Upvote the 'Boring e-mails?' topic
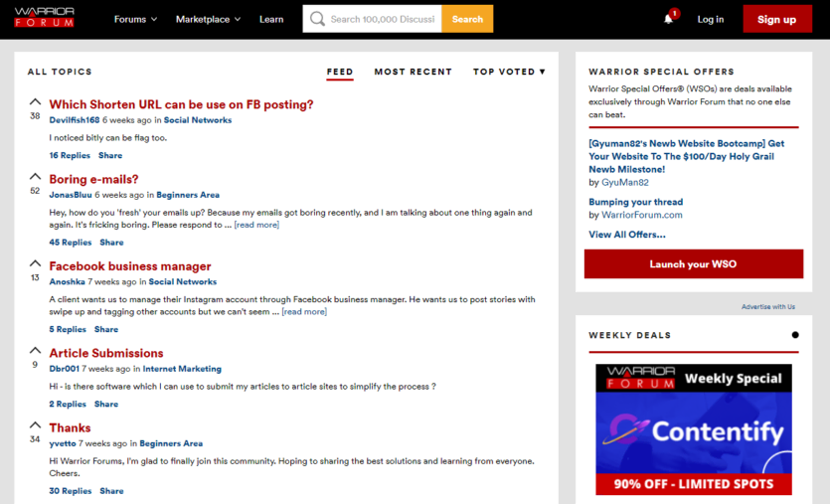 click(35, 176)
